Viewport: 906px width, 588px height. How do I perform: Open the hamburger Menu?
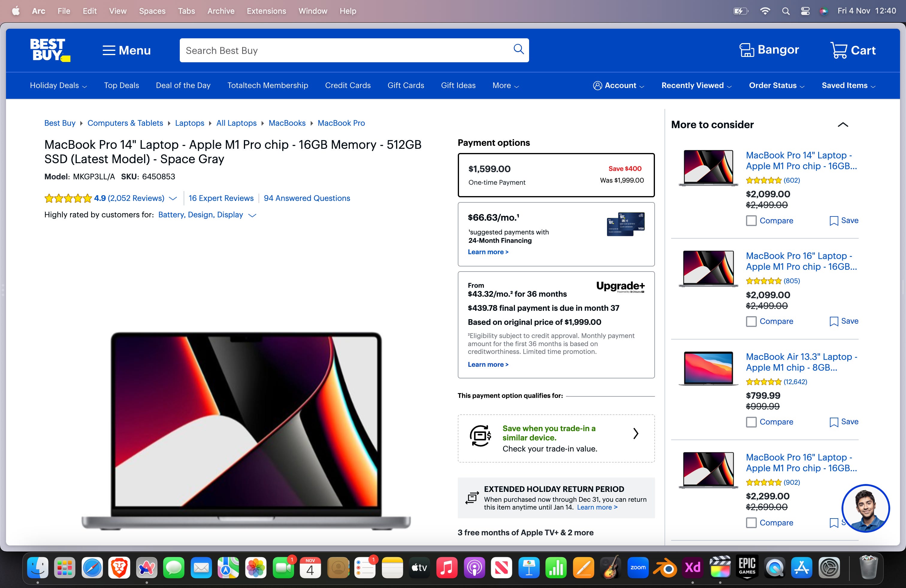coord(126,50)
